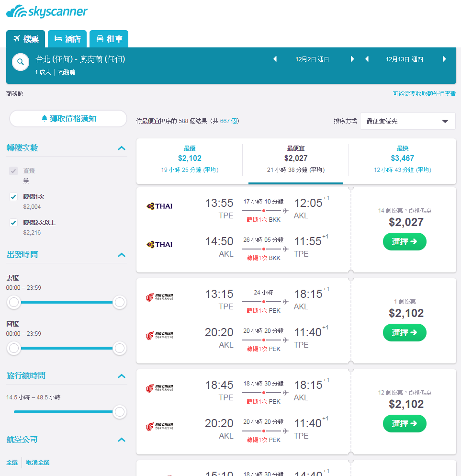The height and width of the screenshot is (476, 461).
Task: Click 轉機1次 BKK on the 13:55 flight
Action: click(x=263, y=219)
